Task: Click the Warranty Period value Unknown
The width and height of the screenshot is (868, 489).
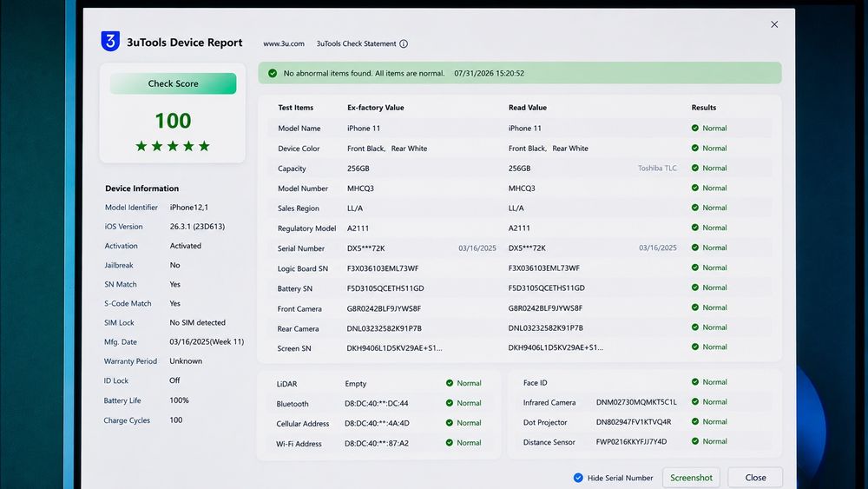Action: pyautogui.click(x=186, y=361)
